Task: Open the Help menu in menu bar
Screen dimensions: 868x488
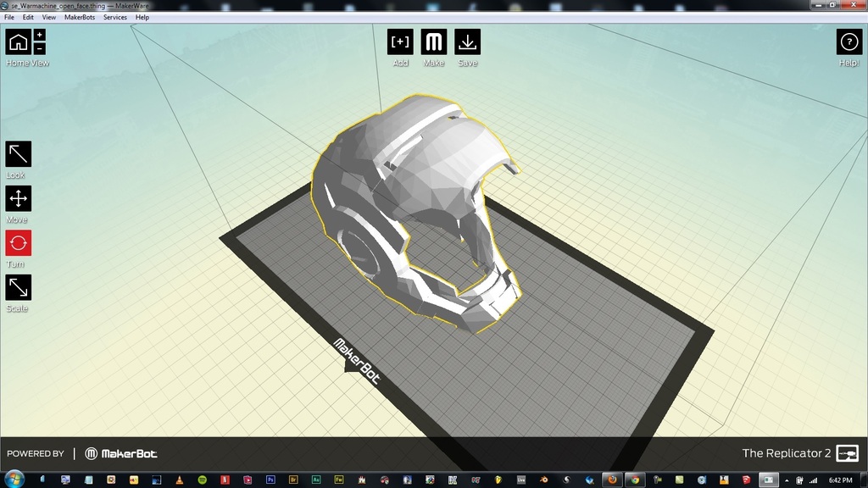Action: coord(142,17)
